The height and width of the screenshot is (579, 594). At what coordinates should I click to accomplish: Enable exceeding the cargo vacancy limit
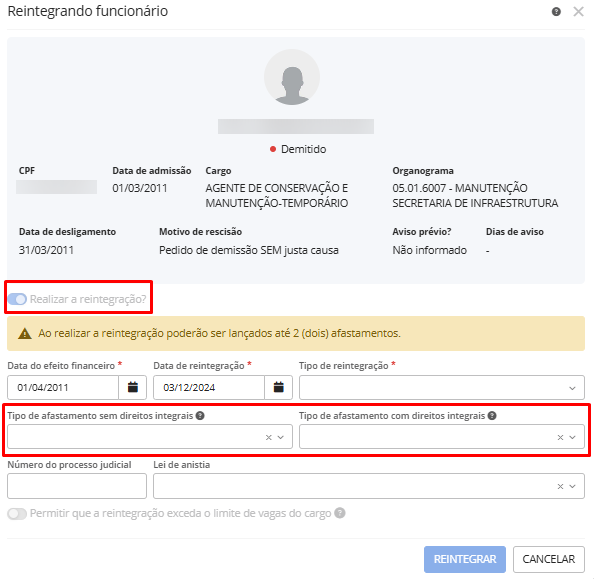click(x=17, y=513)
